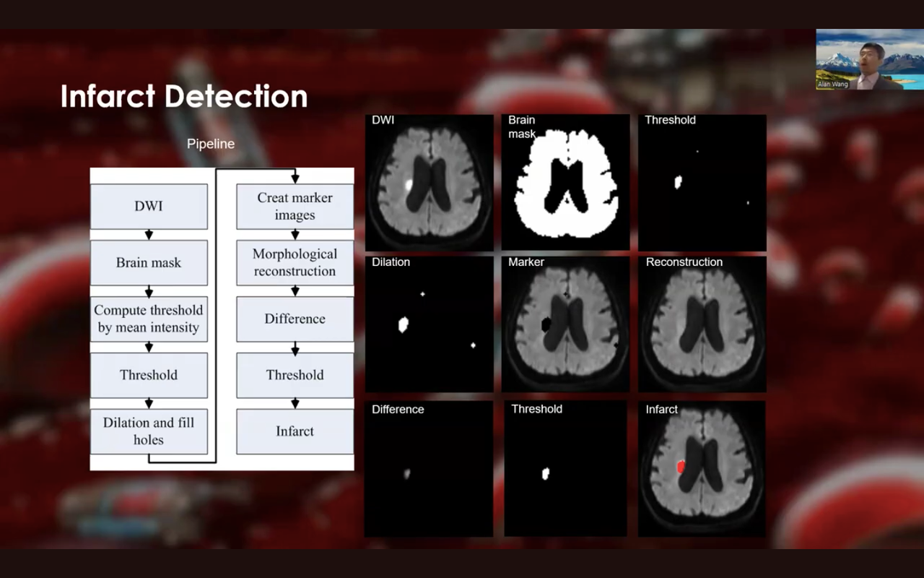The image size is (924, 578).
Task: Click the Creat marker images box
Action: 295,206
